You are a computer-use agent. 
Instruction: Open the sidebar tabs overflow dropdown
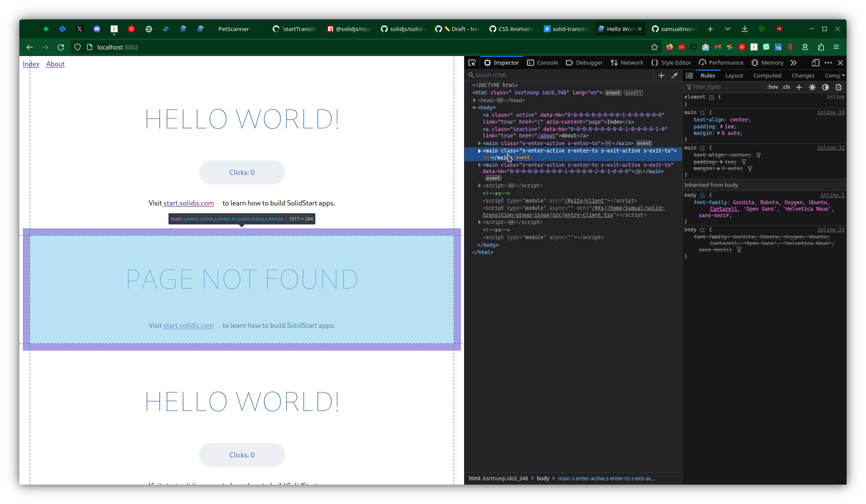(x=843, y=75)
